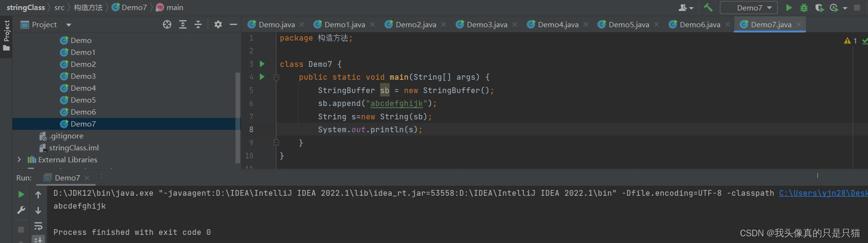Open run configuration wrench settings
The width and height of the screenshot is (868, 243).
(21, 210)
